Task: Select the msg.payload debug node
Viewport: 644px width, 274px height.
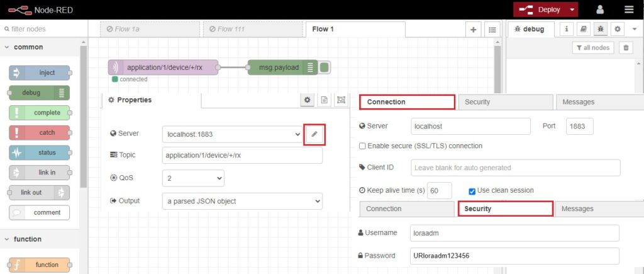Action: [x=282, y=67]
